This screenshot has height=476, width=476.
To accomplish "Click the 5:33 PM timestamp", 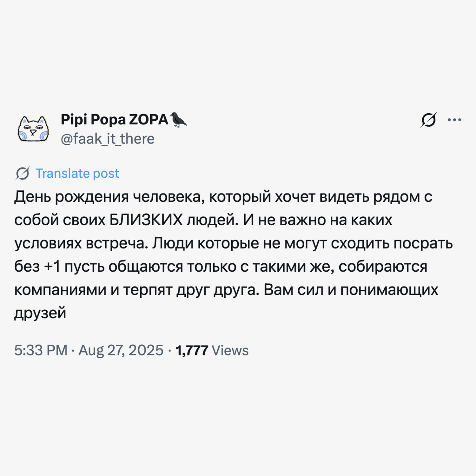I will [41, 350].
